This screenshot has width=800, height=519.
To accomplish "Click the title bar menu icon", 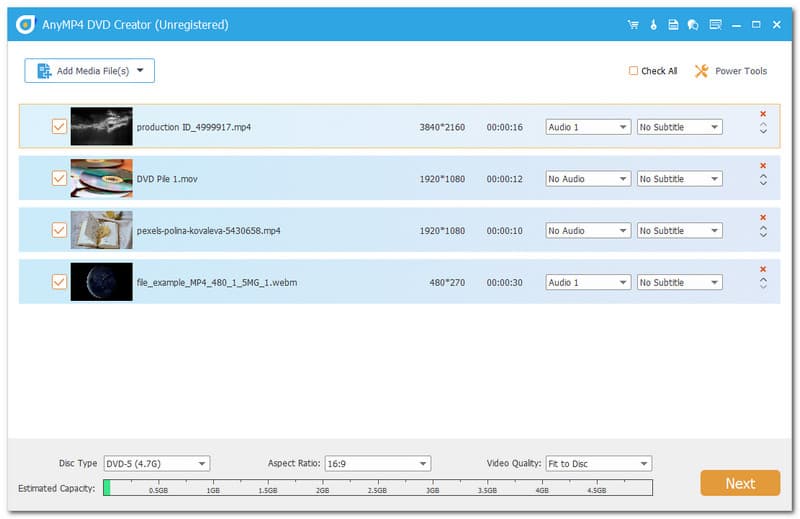I will pos(715,24).
